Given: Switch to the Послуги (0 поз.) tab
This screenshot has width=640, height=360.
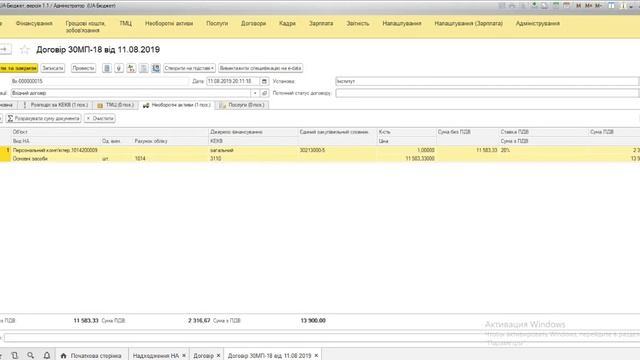Looking at the screenshot, I should click(242, 105).
